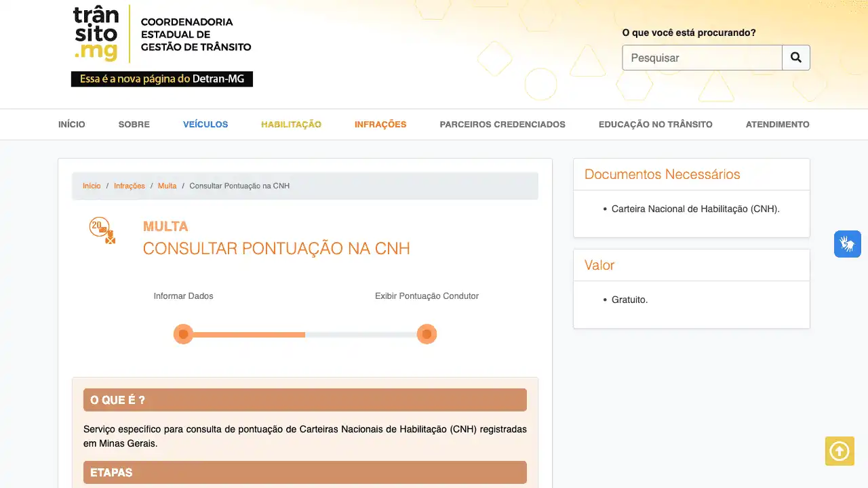This screenshot has height=488, width=868.
Task: Click the Exibir Pontuação Condutor step circle
Action: click(427, 334)
